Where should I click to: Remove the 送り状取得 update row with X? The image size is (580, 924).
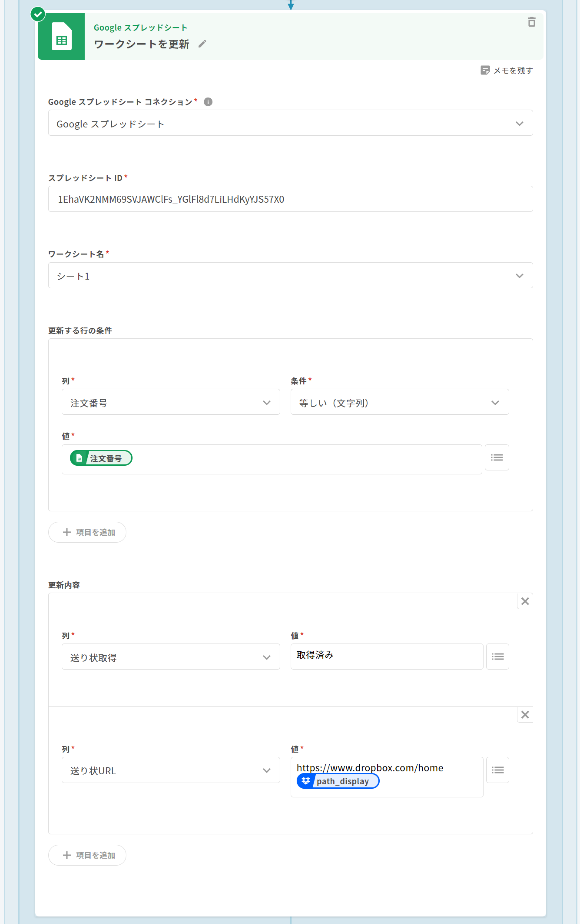pos(525,601)
